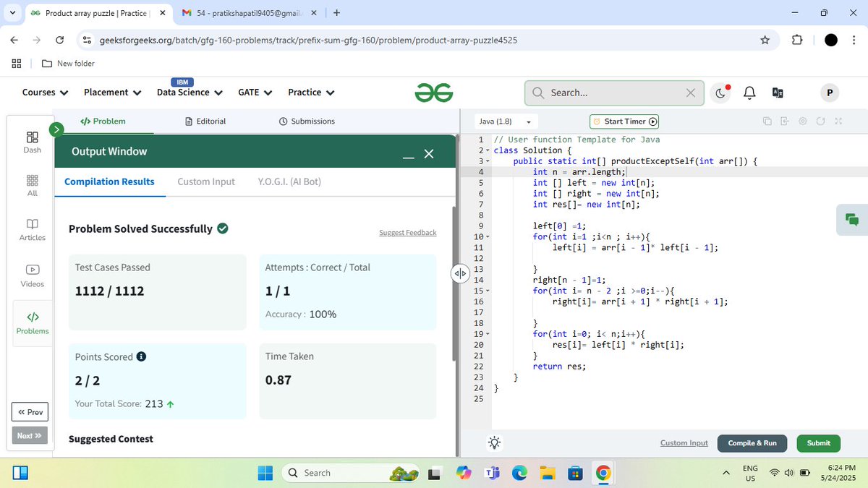
Task: Switch to the Submissions tab
Action: click(307, 121)
